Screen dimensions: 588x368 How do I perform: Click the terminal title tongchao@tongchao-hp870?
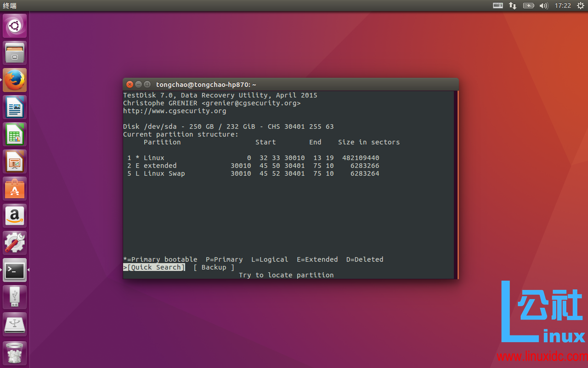tap(206, 85)
